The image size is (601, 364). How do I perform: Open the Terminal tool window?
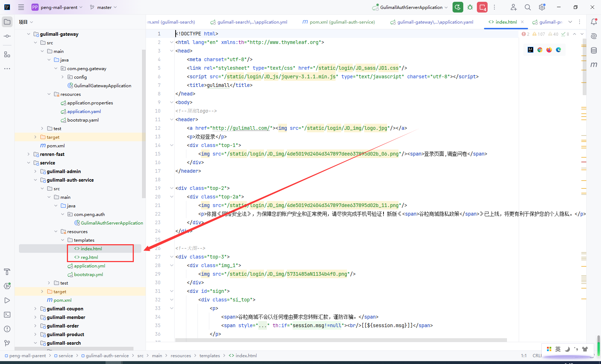[7, 315]
